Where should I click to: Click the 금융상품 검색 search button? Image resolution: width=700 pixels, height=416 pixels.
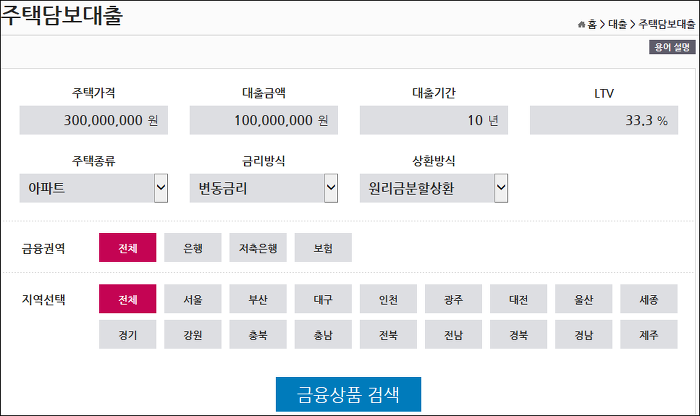(348, 394)
